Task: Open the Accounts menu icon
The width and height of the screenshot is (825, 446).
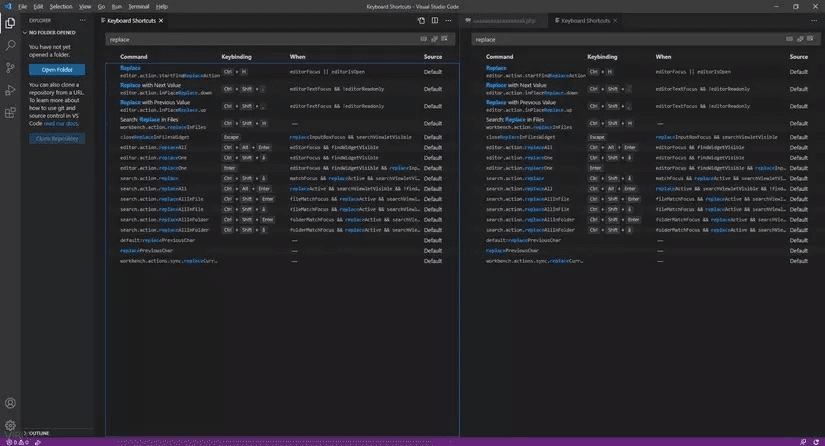Action: click(10, 403)
